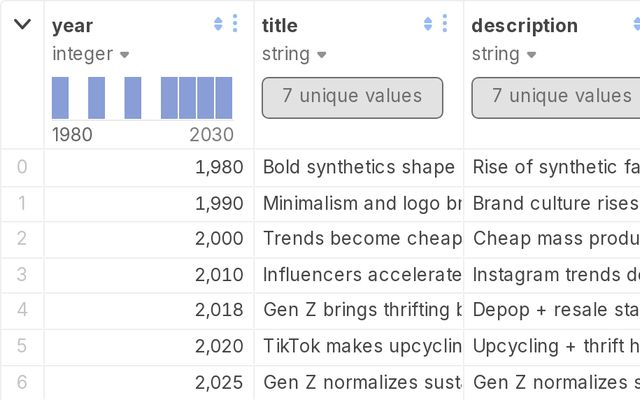Open the year integer type dropdown

[x=125, y=55]
